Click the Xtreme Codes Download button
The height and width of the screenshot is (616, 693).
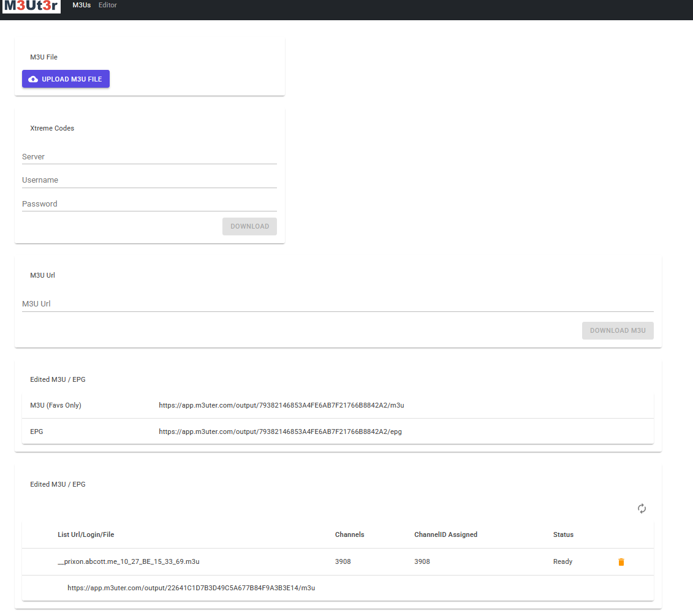coord(249,227)
